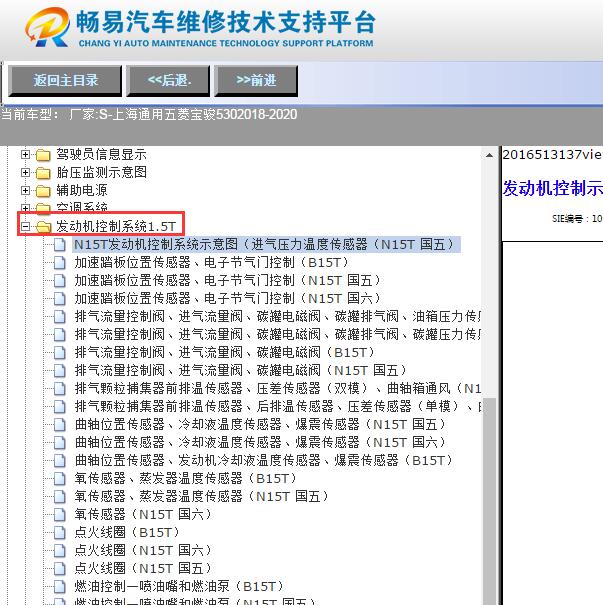Open 排气流量控制阀 油箱压力传感器 document
603x605 pixels.
[x=277, y=316]
